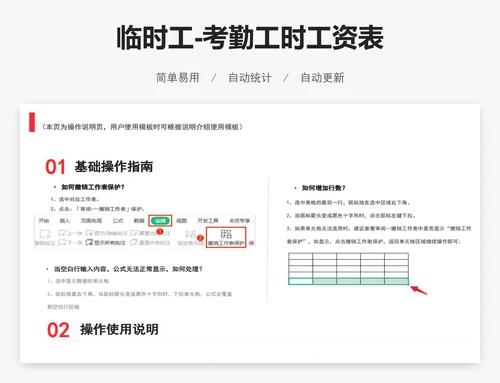Select the green highlighted table row

pos(348,281)
